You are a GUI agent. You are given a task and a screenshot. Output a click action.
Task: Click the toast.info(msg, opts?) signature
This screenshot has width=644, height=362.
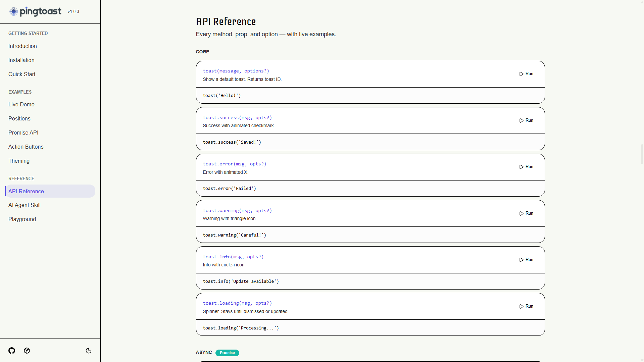point(233,257)
